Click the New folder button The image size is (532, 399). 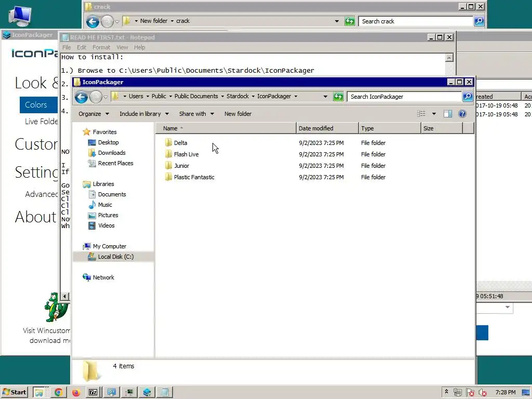[x=238, y=114]
